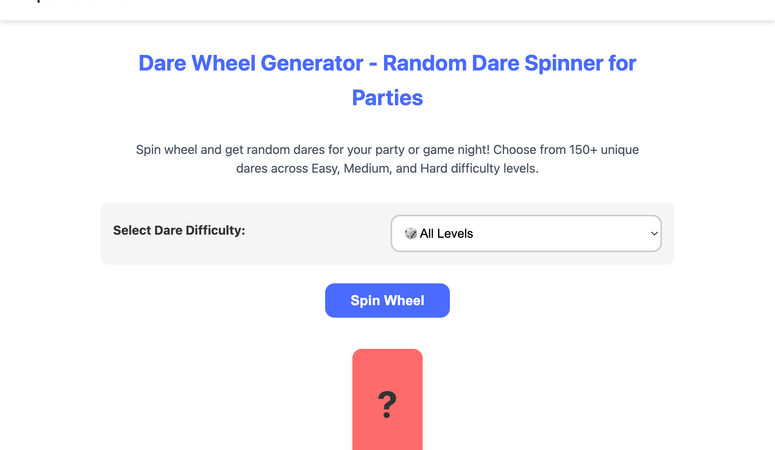Click the black question mark symbol

coord(387,405)
